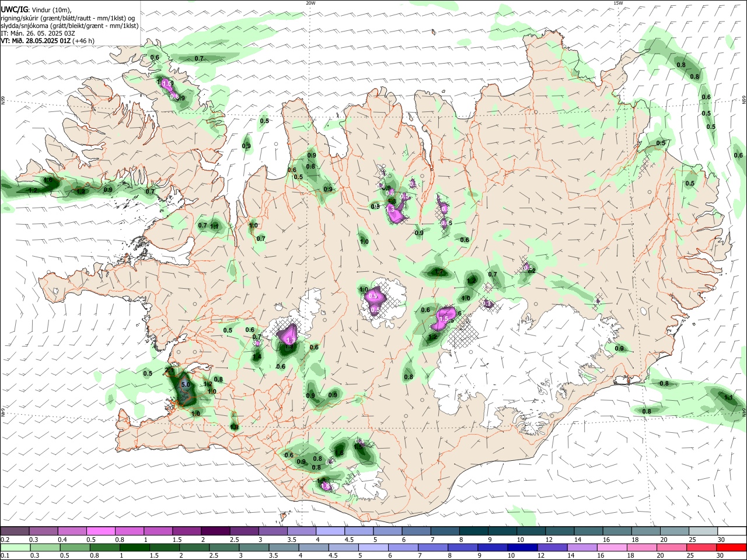747x560 pixels.
Task: Click the 1.1 value off the southeast coast
Action: (x=728, y=397)
